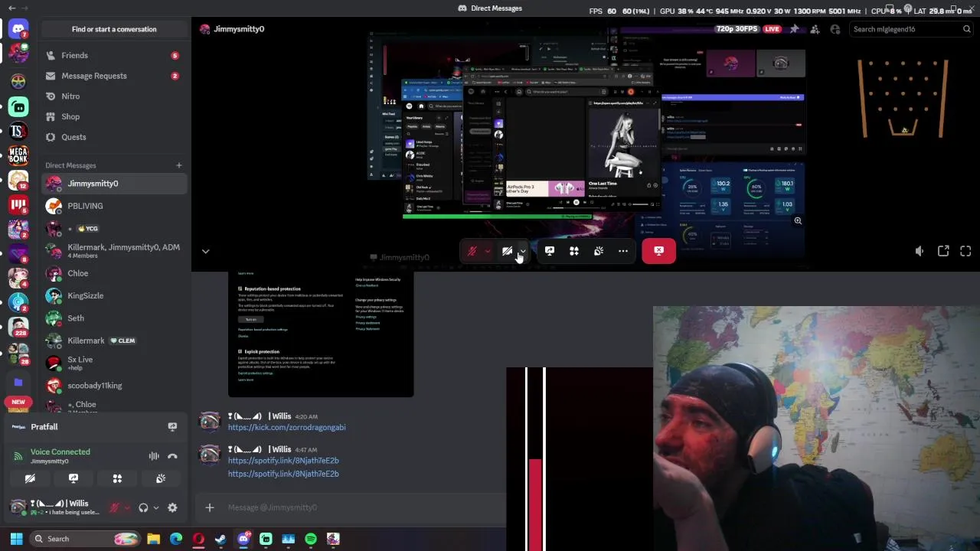Adjust stream volume speaker icon
The image size is (980, 551).
(920, 251)
